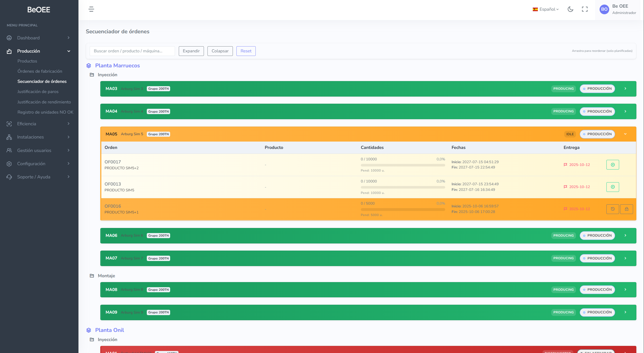Image resolution: width=644 pixels, height=353 pixels.
Task: Click the hamburger menu icon
Action: [x=91, y=9]
